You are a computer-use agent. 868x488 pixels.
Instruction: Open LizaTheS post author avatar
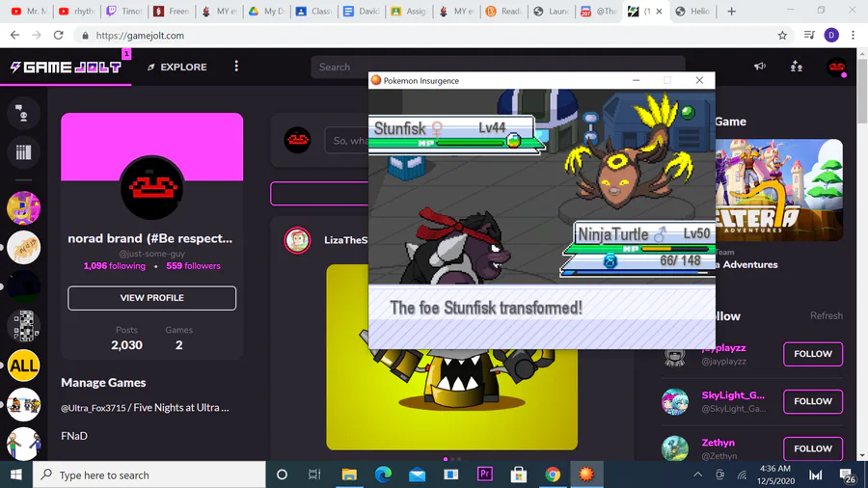pos(297,240)
